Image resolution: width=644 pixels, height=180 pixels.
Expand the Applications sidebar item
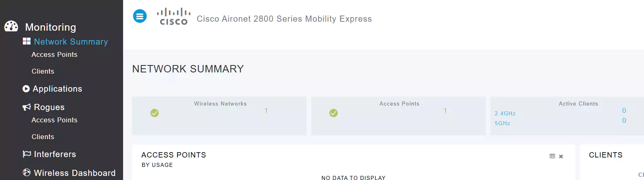(x=57, y=89)
